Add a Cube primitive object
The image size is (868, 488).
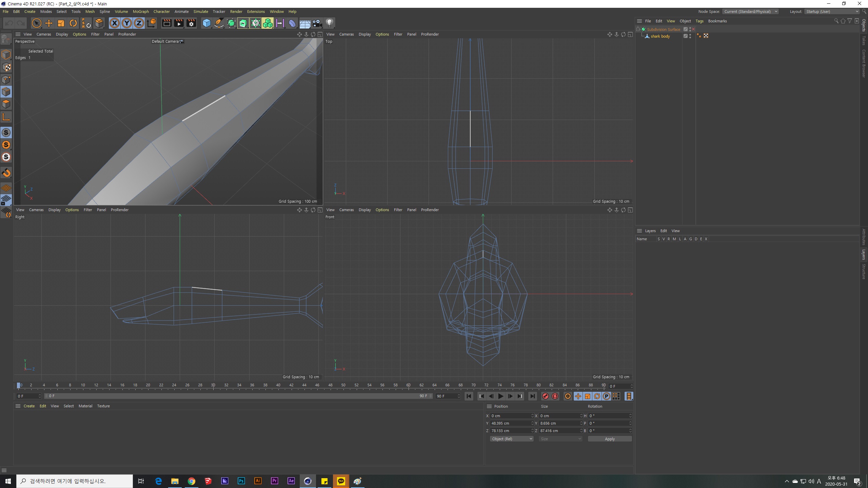pos(206,23)
